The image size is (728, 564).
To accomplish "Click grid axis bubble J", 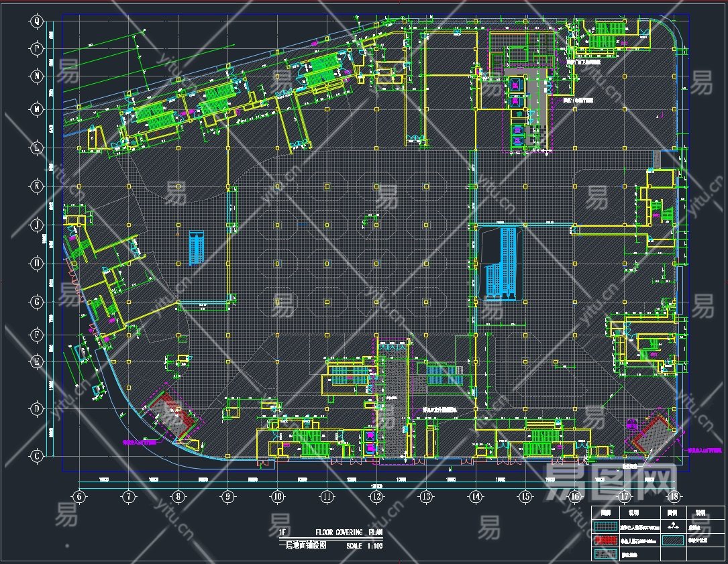I will [37, 225].
